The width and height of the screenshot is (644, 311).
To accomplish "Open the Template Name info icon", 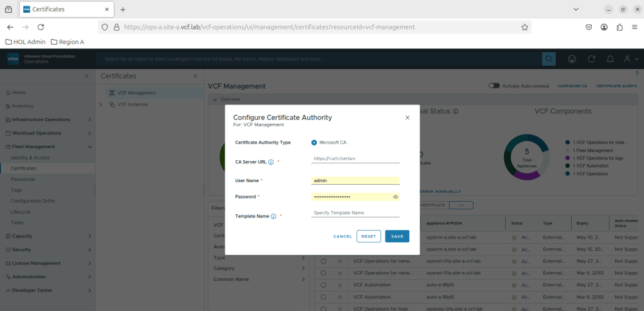I will click(x=273, y=216).
